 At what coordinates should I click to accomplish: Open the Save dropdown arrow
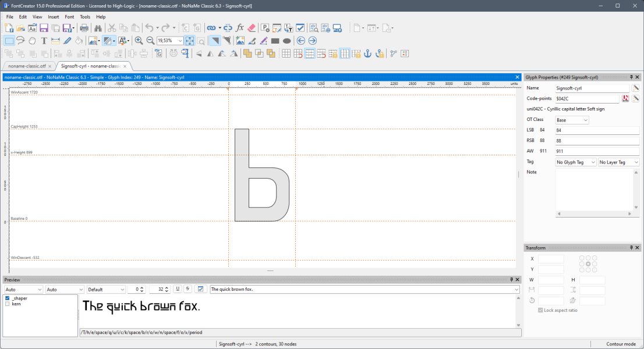tap(73, 28)
